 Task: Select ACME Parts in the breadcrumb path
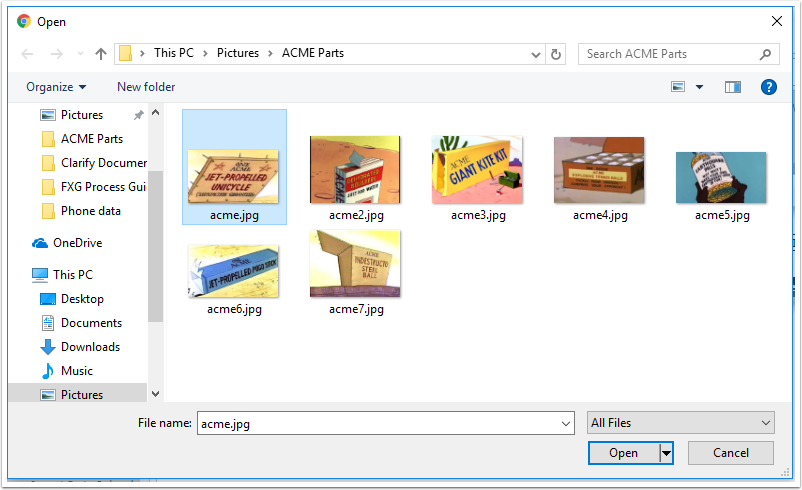313,53
